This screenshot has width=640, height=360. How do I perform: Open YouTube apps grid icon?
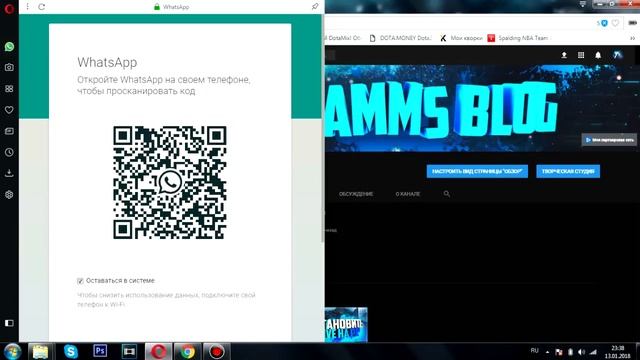click(581, 55)
